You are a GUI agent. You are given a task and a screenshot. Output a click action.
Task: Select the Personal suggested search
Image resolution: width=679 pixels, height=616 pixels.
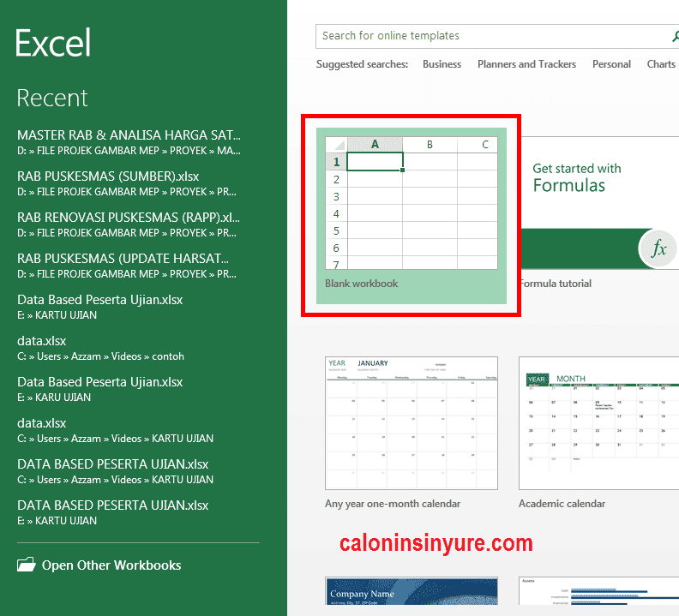[611, 64]
